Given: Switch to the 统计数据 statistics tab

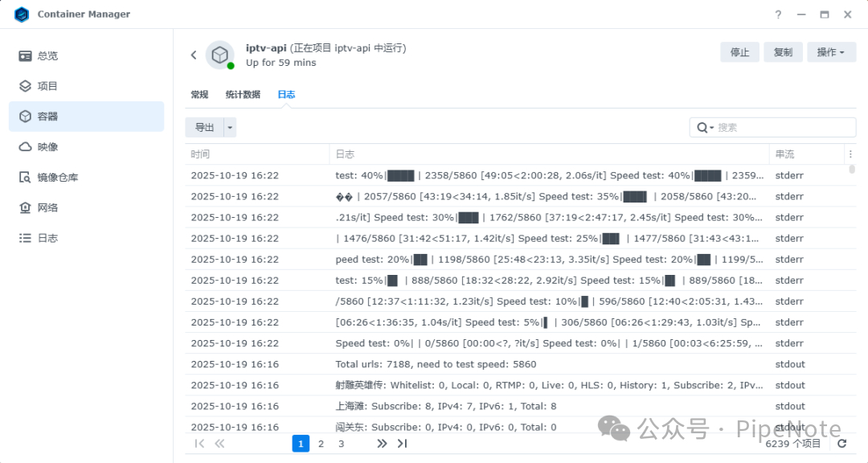Looking at the screenshot, I should (x=243, y=95).
